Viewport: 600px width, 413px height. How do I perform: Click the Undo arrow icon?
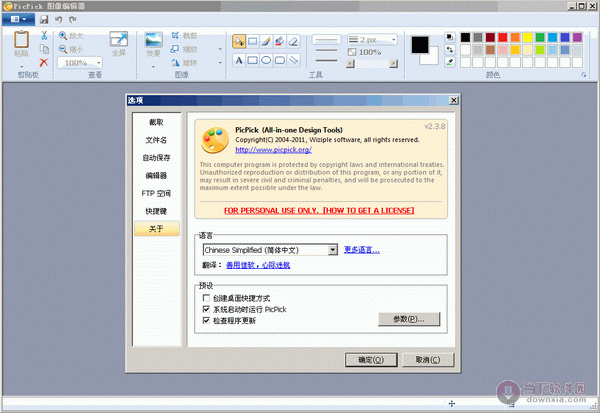click(59, 19)
